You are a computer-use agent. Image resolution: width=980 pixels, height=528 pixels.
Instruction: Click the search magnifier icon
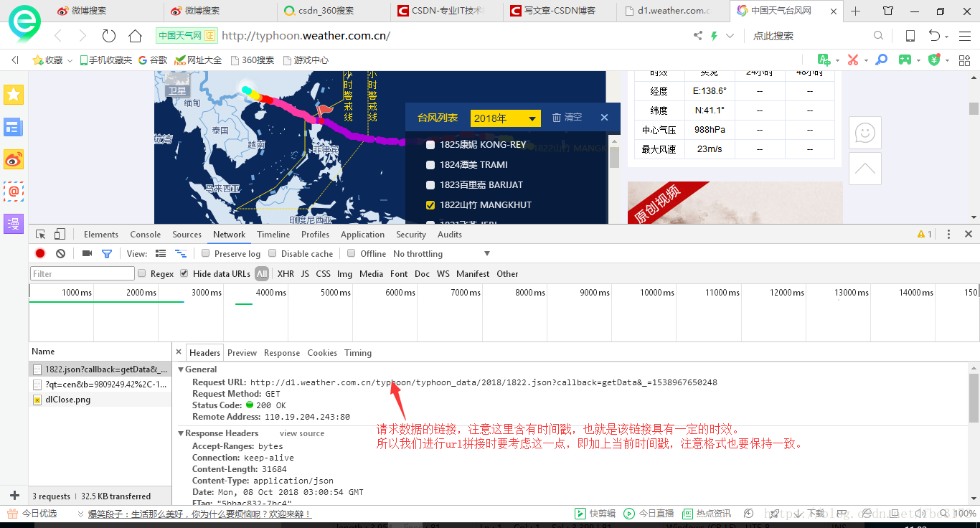tap(878, 36)
